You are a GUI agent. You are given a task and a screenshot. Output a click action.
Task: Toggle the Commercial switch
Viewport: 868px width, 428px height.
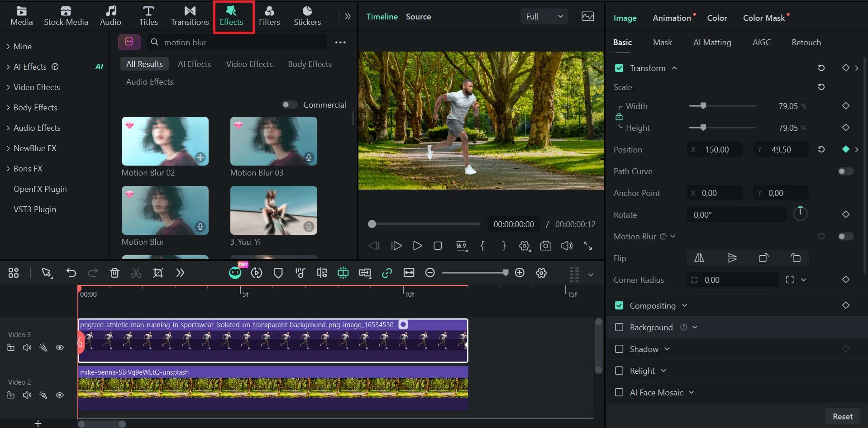tap(290, 105)
